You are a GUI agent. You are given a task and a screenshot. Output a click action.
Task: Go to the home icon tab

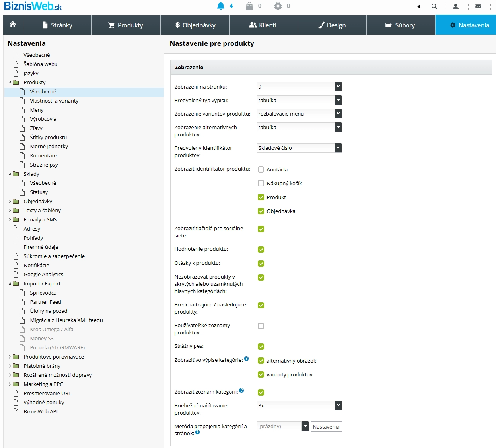point(13,25)
